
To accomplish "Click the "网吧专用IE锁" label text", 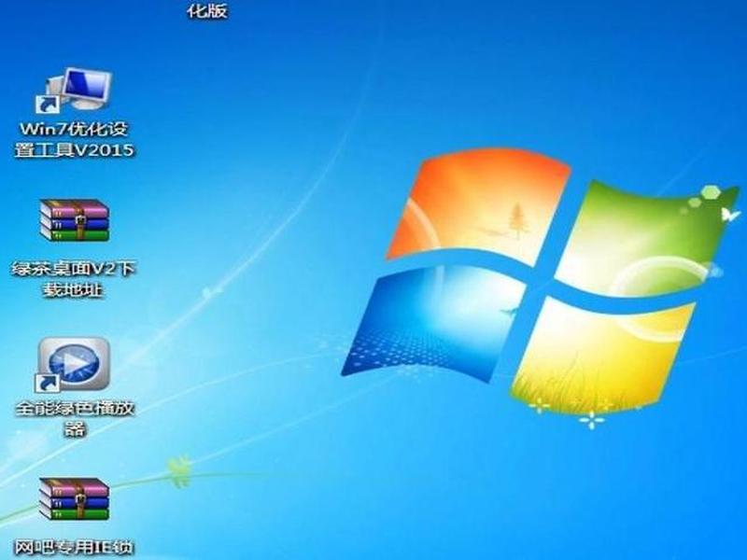I will coord(74,547).
